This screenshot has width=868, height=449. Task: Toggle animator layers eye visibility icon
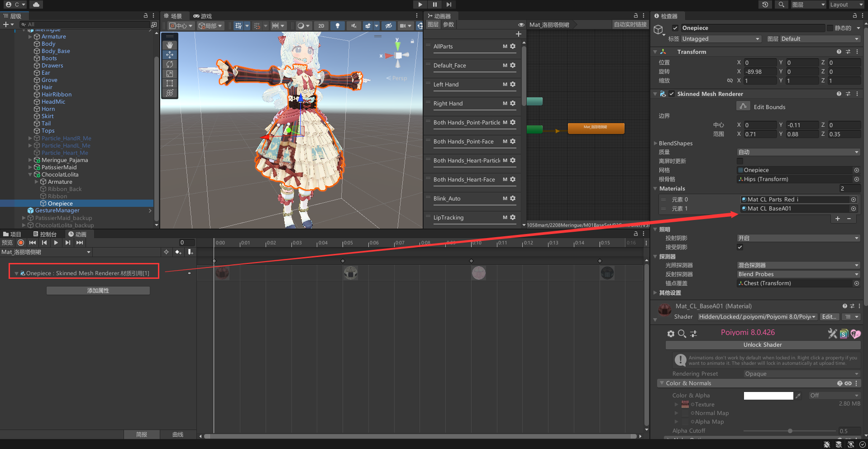(x=521, y=25)
